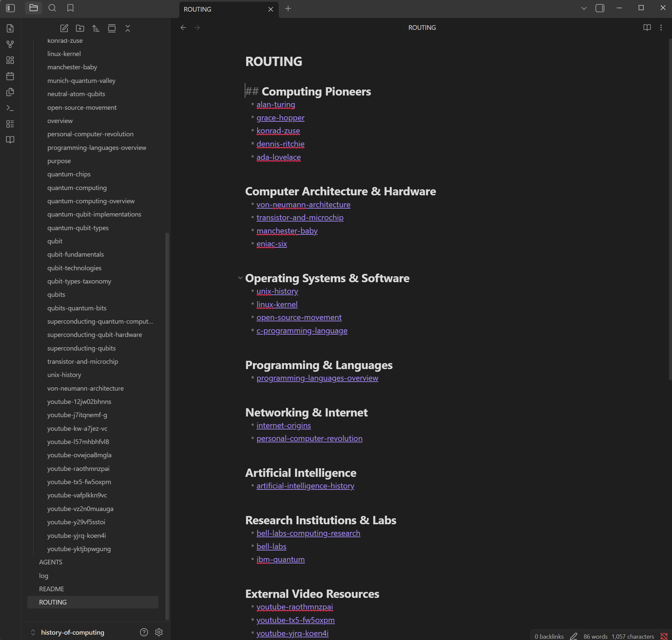Open the file explorer tab icon
Screen dimensions: 672x640
click(x=33, y=8)
